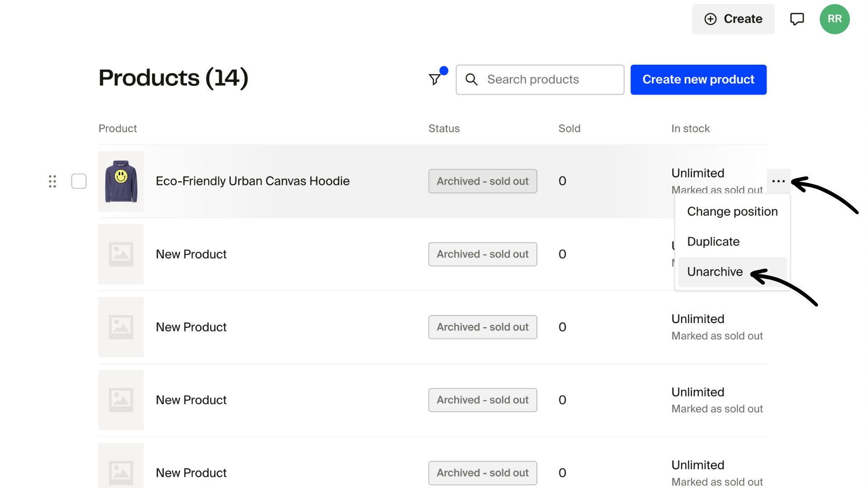Click the search magnifier icon
This screenshot has height=488, width=868.
(471, 80)
